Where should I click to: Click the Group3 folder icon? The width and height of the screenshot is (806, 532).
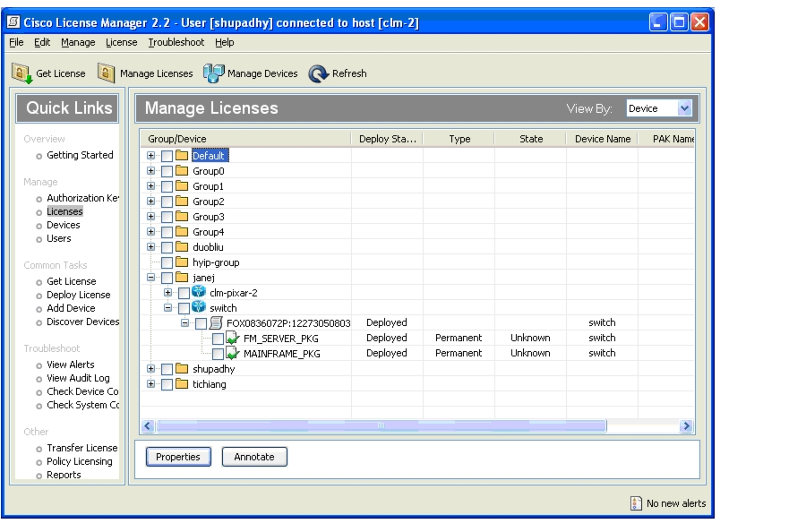[182, 217]
